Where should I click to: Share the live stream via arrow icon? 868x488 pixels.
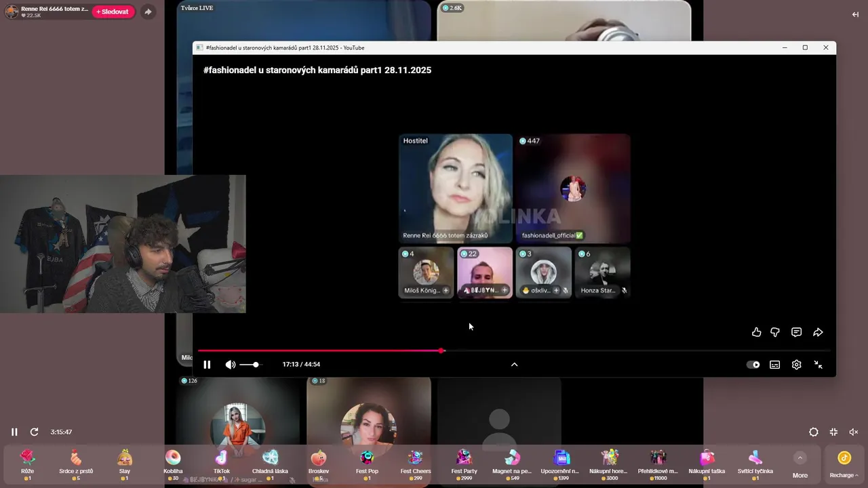[x=148, y=12]
